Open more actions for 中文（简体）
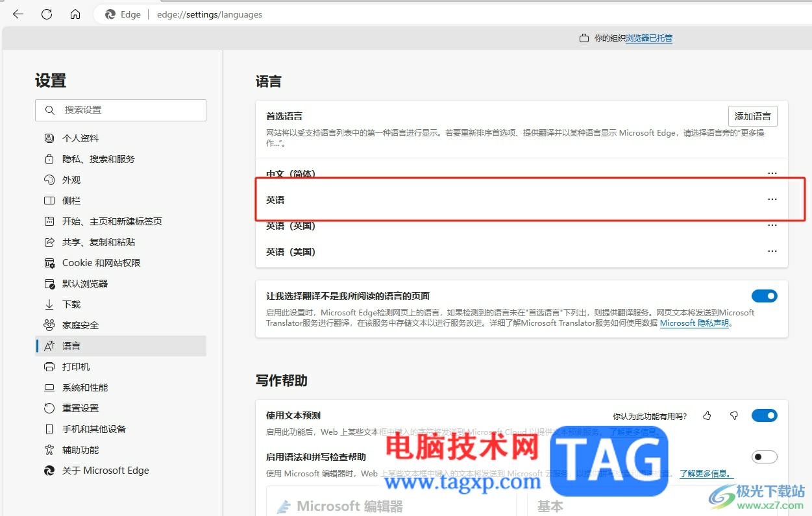 pyautogui.click(x=772, y=173)
